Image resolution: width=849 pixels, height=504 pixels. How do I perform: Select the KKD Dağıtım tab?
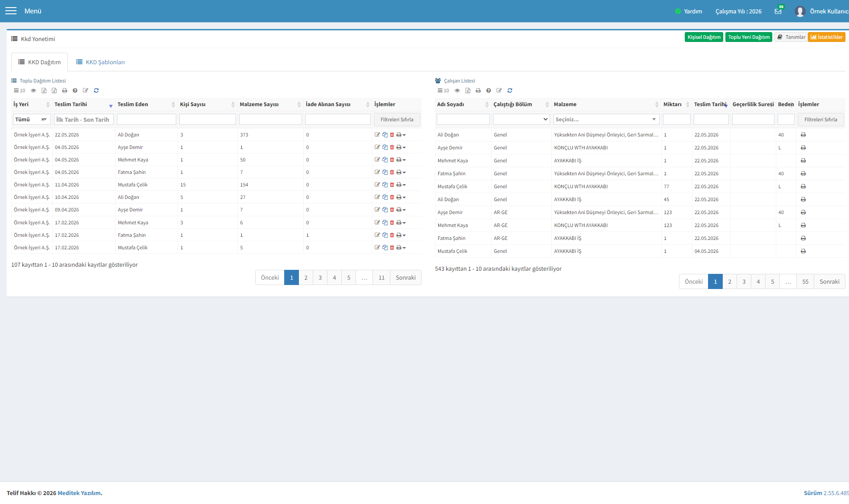39,62
